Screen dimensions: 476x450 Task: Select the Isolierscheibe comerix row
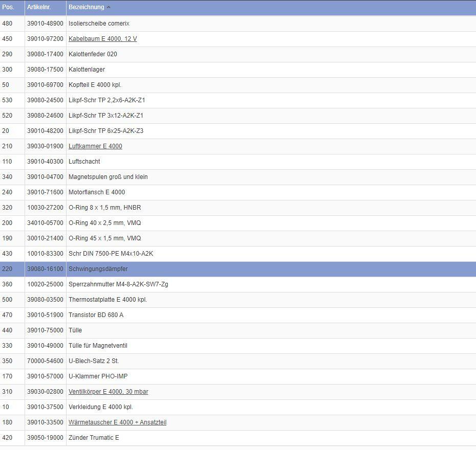click(x=99, y=24)
